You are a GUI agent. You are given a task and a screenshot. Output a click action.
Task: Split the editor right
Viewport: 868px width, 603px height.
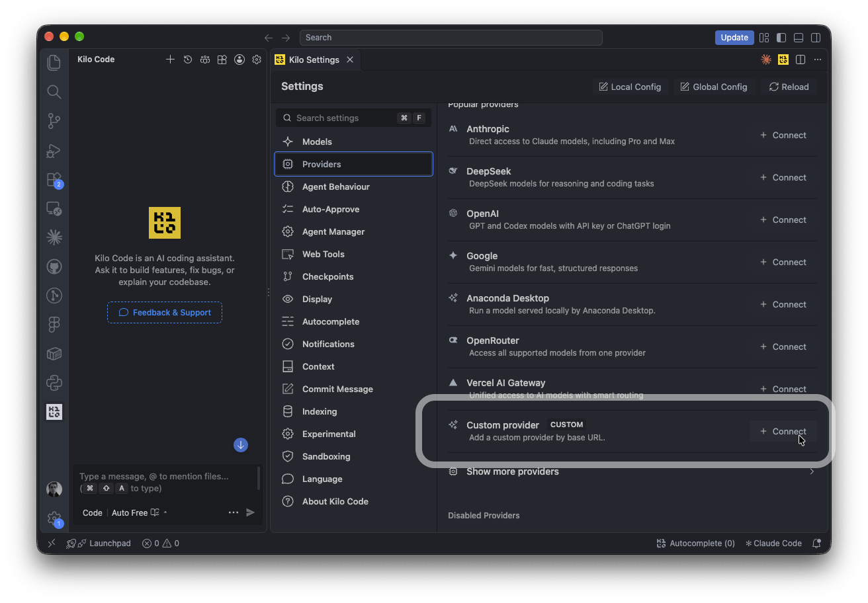pyautogui.click(x=801, y=60)
